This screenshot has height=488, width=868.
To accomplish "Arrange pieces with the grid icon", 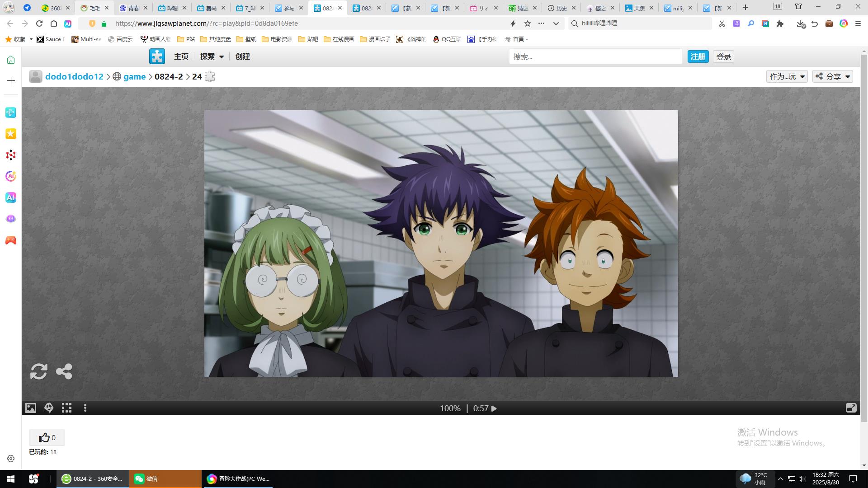I will click(67, 408).
